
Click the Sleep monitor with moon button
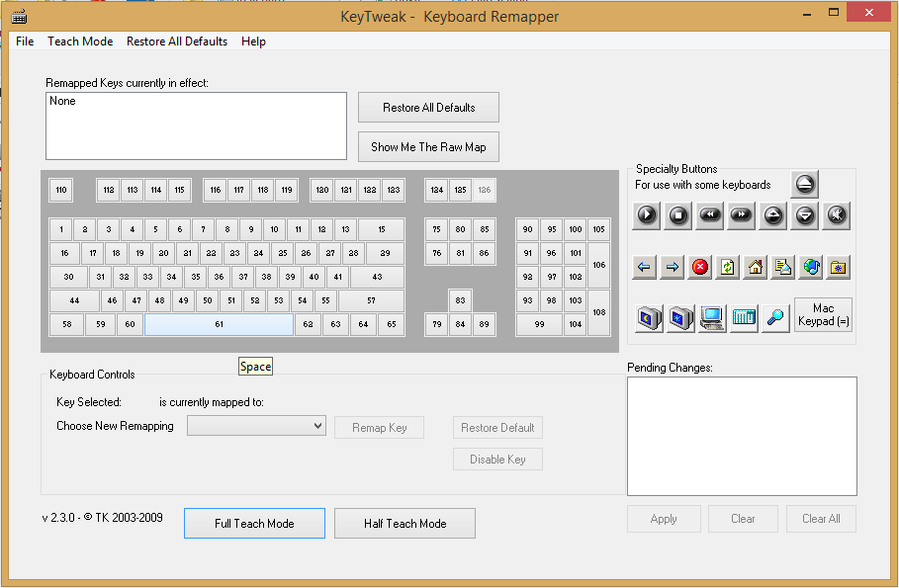click(650, 318)
